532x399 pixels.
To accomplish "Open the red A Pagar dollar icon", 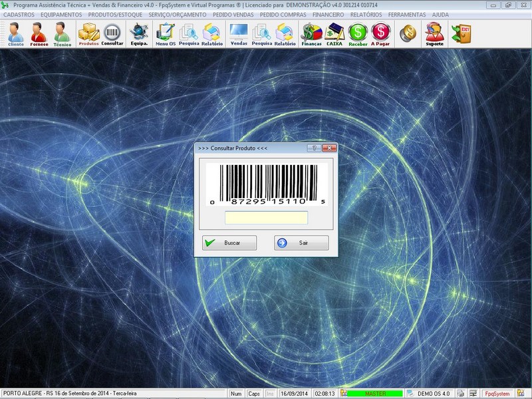I will [380, 34].
